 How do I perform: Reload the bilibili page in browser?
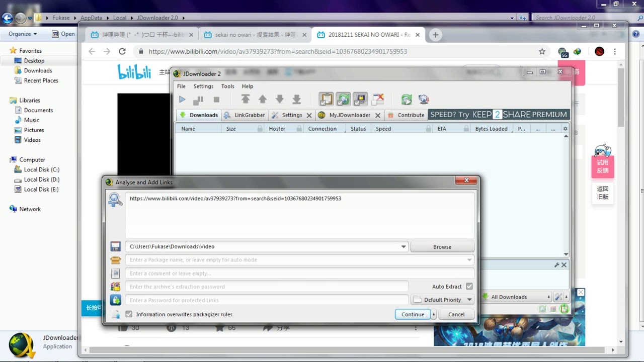click(x=122, y=51)
